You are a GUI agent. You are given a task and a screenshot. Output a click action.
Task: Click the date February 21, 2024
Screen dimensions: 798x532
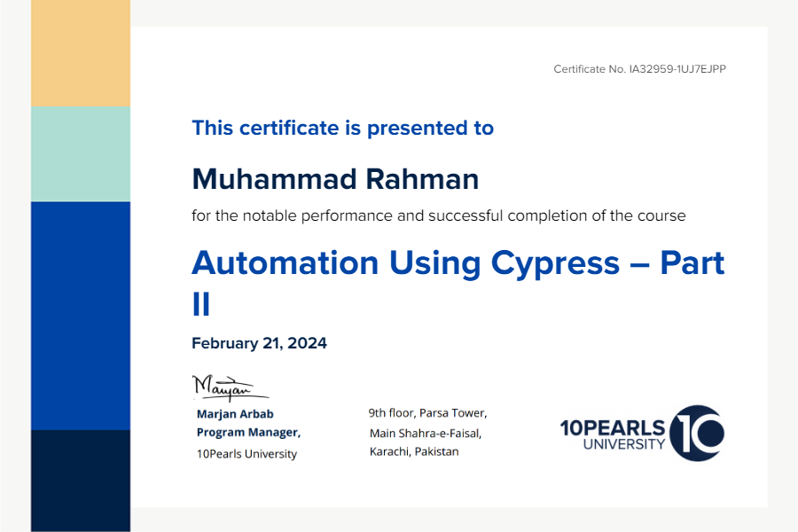tap(259, 343)
